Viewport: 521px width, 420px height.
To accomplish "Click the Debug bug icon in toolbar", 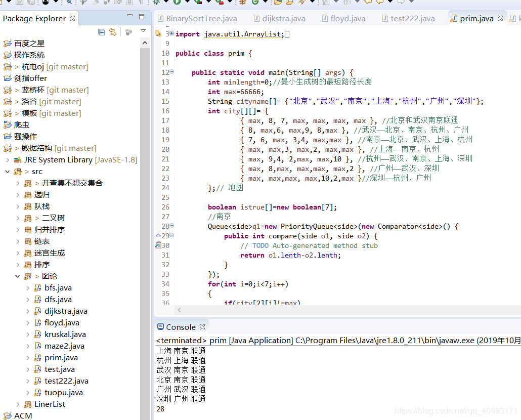I will 156,2.
